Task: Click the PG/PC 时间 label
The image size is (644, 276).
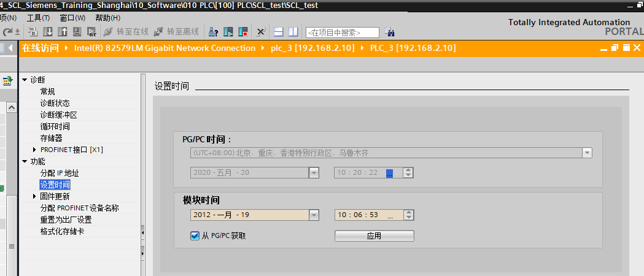Action: (x=207, y=139)
